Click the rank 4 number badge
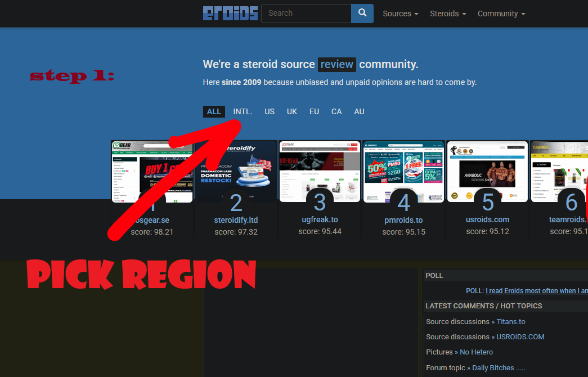 [403, 203]
